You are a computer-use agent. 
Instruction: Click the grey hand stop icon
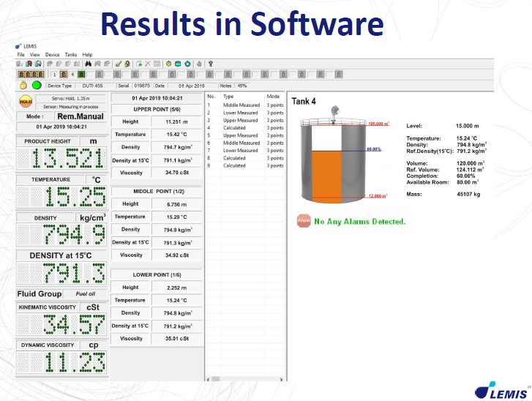click(x=199, y=64)
